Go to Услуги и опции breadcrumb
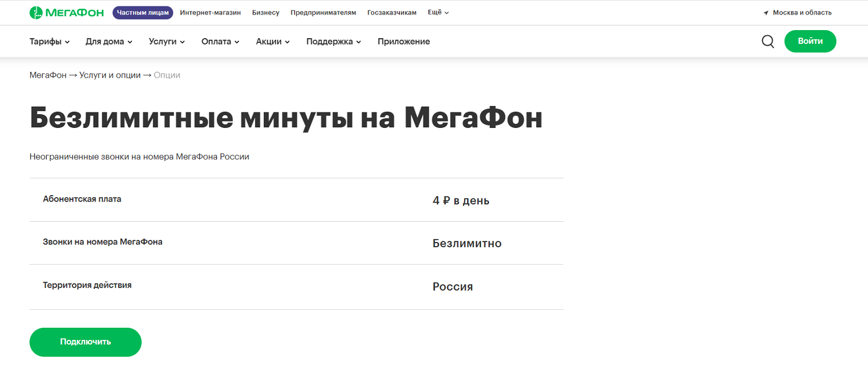 (x=110, y=75)
